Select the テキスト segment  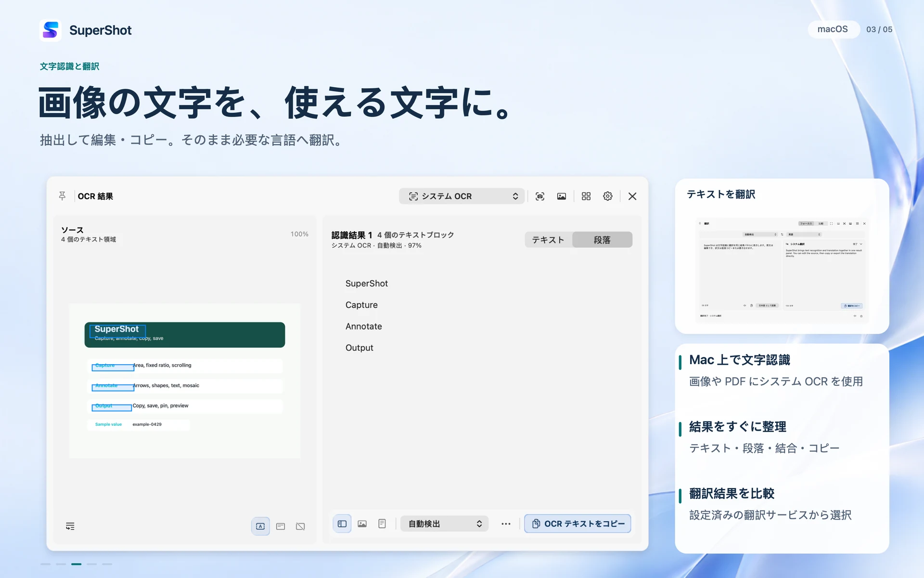click(x=548, y=240)
